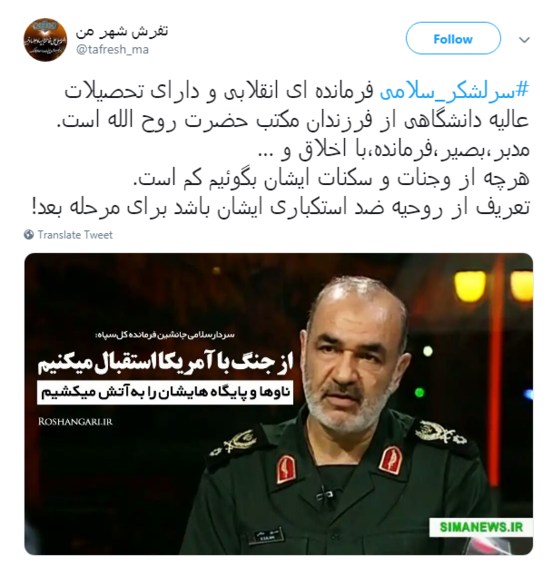Click the ROSHANGARI.IR watermark text
The width and height of the screenshot is (552, 566).
[75, 422]
